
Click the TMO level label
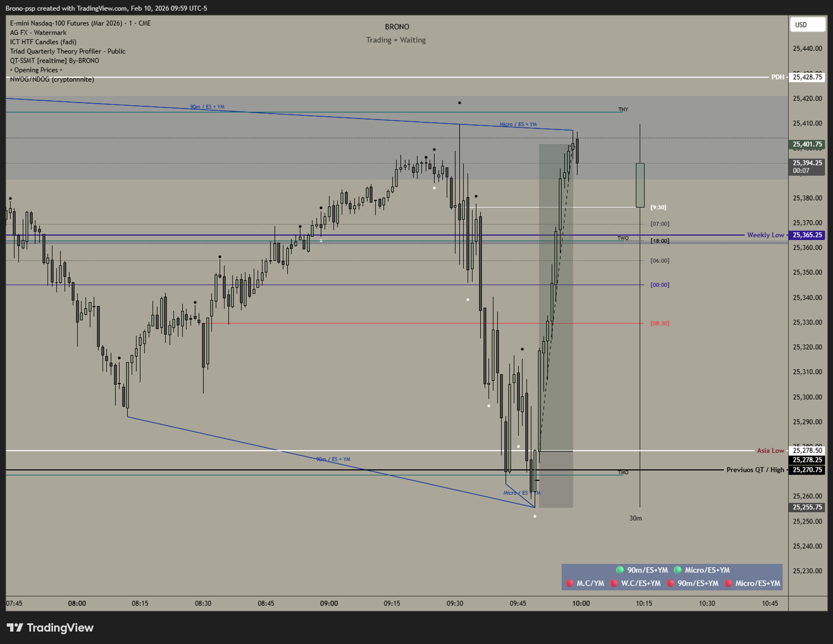coord(623,472)
